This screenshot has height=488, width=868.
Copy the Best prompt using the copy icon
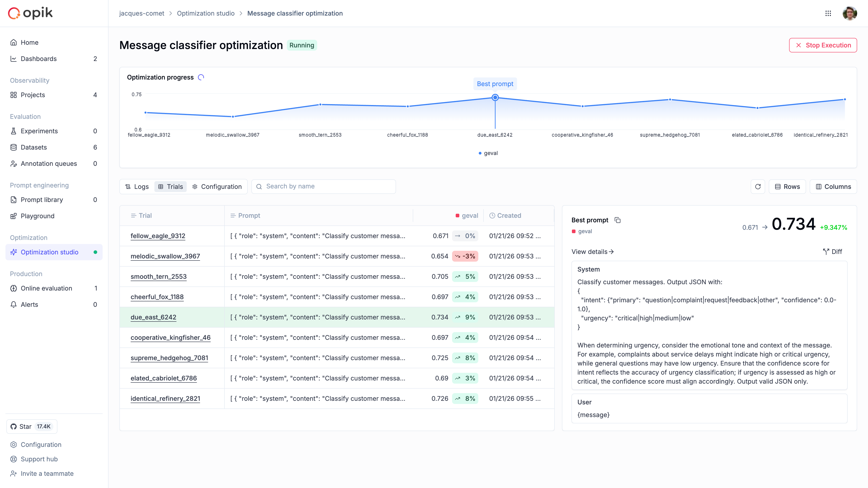point(618,220)
